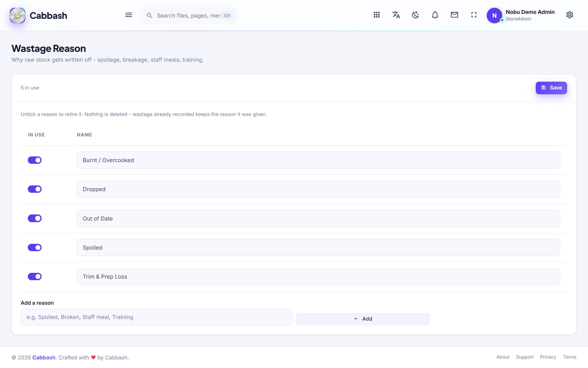Open the hamburger sidebar menu
Screen dimensions: 588x368
(x=128, y=15)
